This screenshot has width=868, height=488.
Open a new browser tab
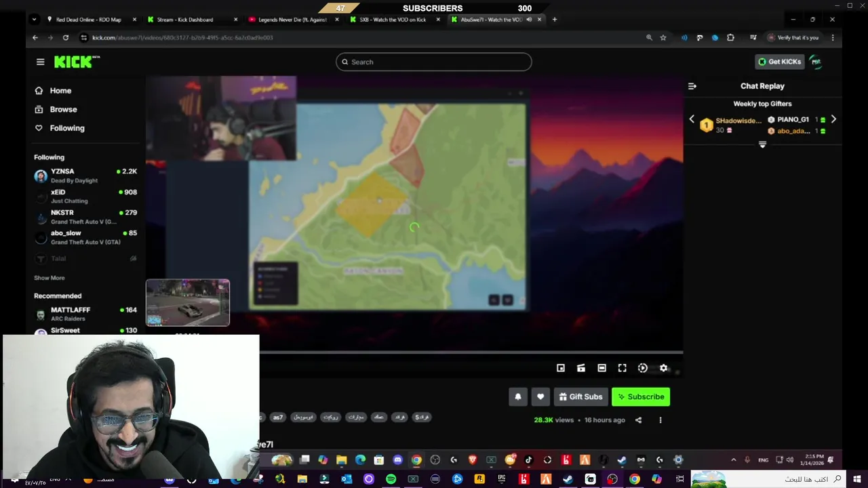555,20
